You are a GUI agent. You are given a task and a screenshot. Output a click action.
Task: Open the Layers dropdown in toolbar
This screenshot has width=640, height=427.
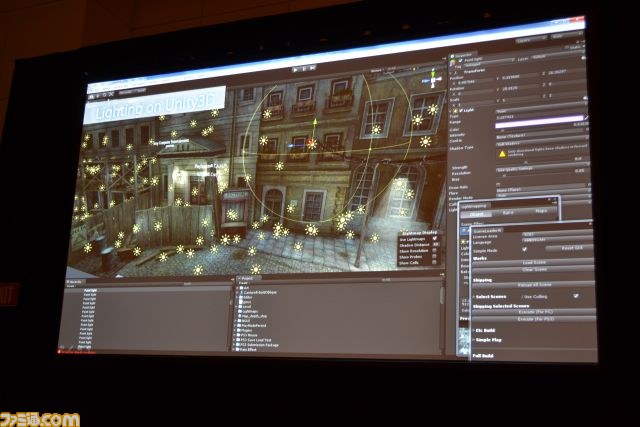pyautogui.click(x=531, y=39)
